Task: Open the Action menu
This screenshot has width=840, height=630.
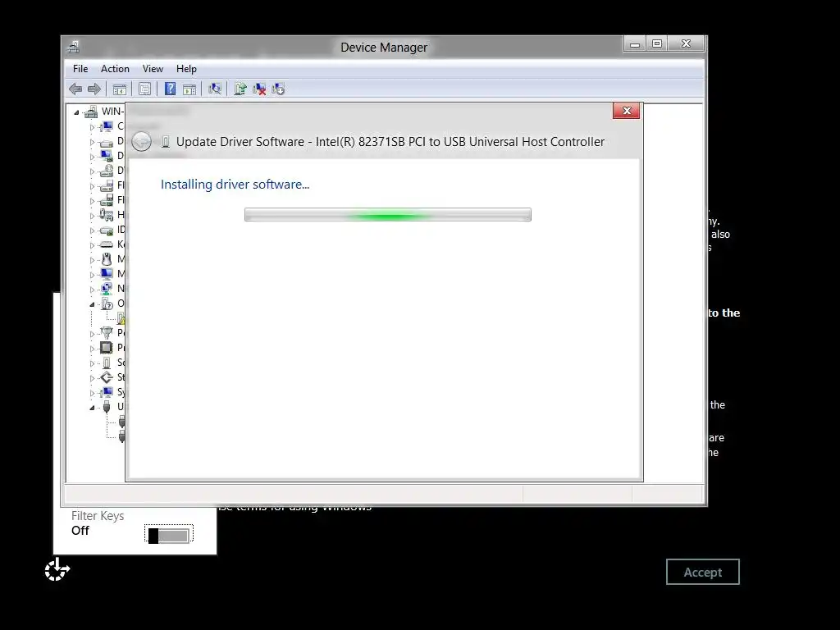Action: (115, 69)
